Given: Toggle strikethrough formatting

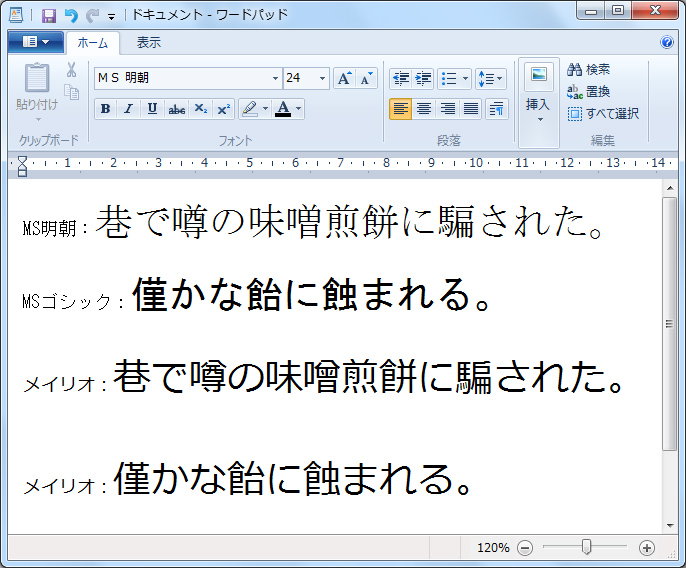Looking at the screenshot, I should click(x=176, y=109).
